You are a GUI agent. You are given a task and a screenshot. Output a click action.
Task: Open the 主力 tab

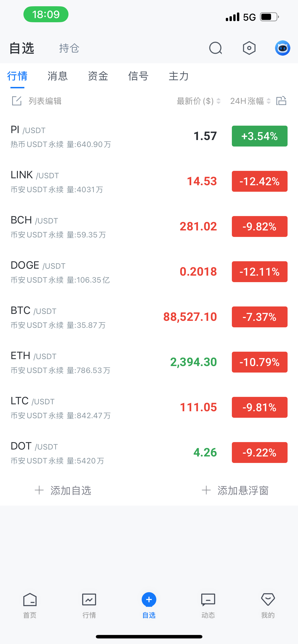coord(178,76)
